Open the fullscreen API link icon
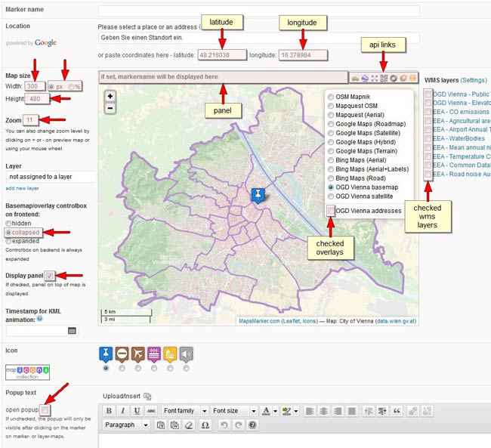This screenshot has height=448, width=491. [x=374, y=78]
